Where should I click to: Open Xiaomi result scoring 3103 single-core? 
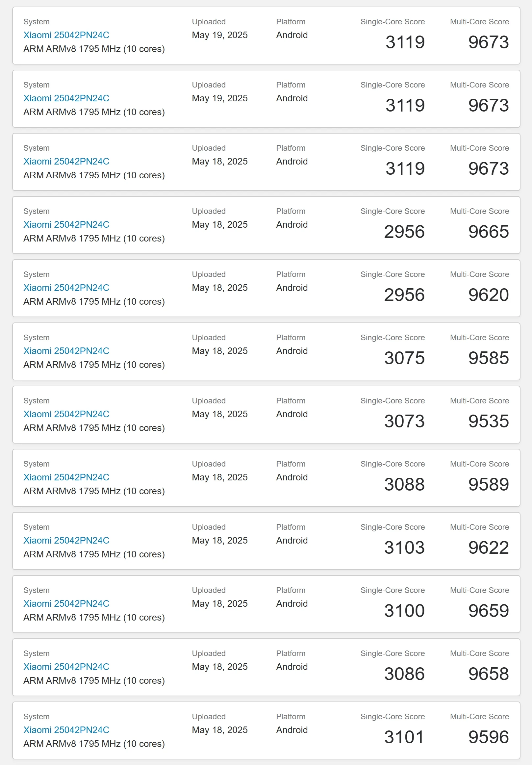(x=66, y=540)
